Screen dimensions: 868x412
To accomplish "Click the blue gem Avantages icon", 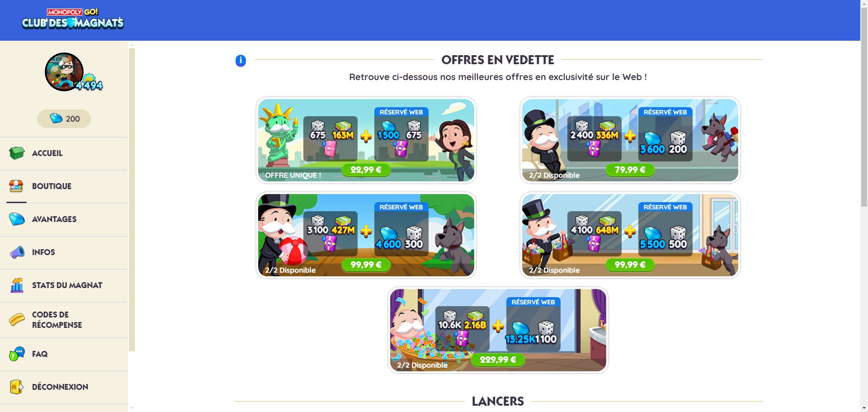I will tap(17, 219).
